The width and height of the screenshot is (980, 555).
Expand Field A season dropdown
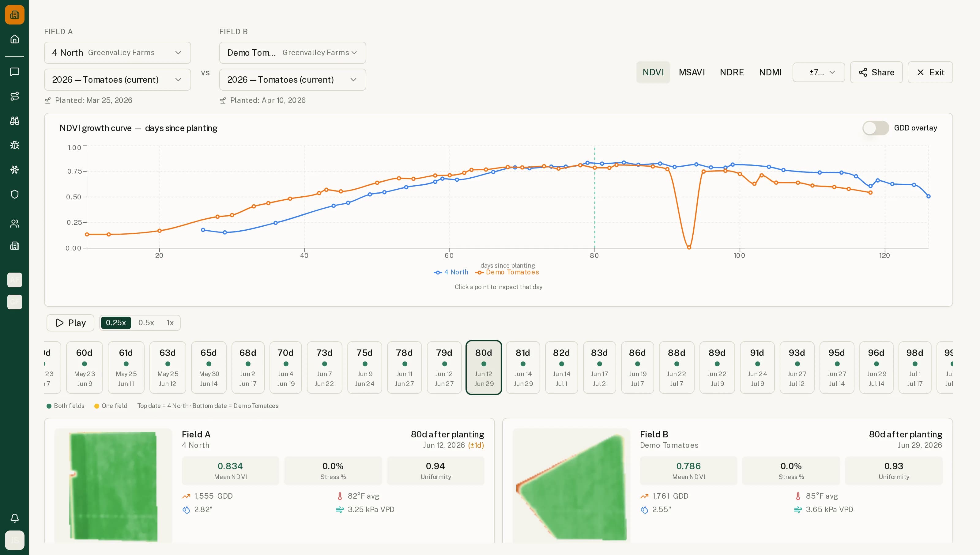117,80
